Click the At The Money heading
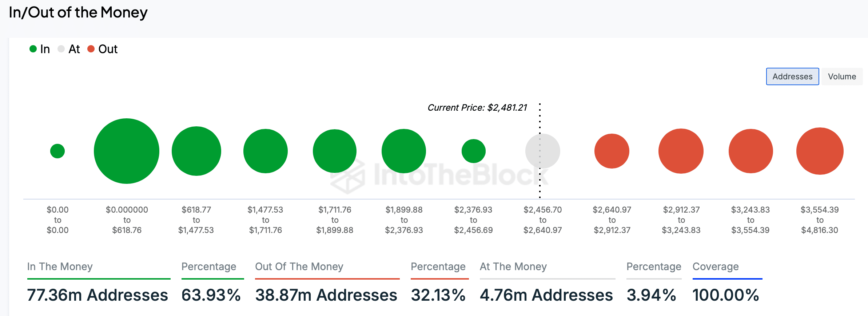The width and height of the screenshot is (868, 316). pyautogui.click(x=513, y=266)
